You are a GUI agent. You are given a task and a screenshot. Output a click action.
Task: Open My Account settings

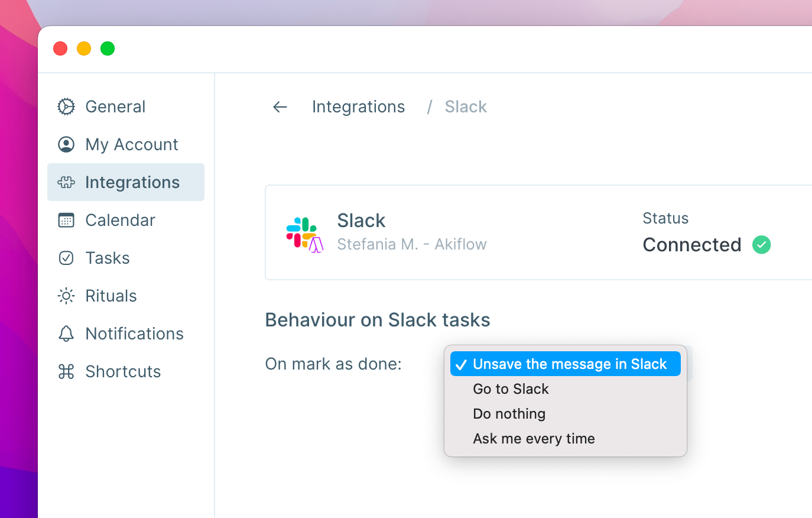pyautogui.click(x=126, y=144)
